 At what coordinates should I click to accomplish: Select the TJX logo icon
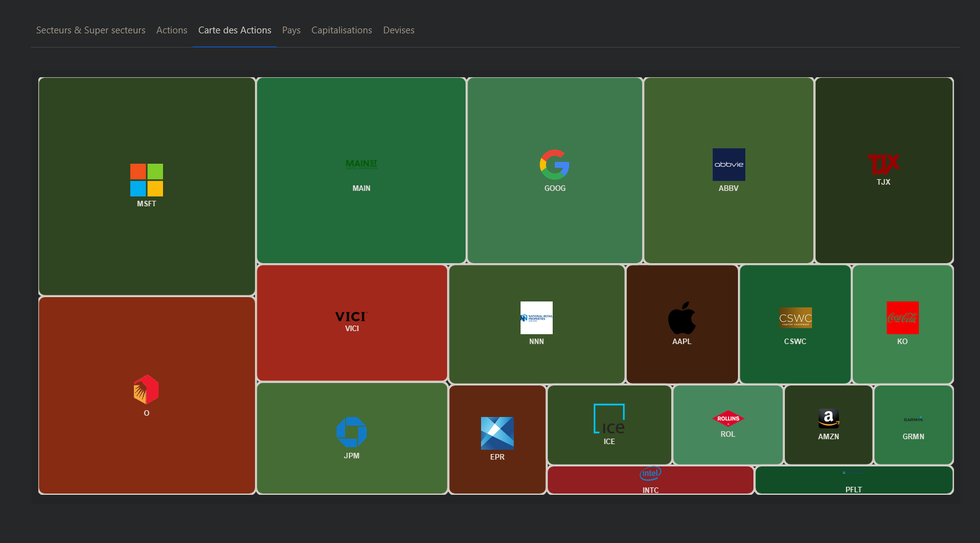tap(883, 164)
